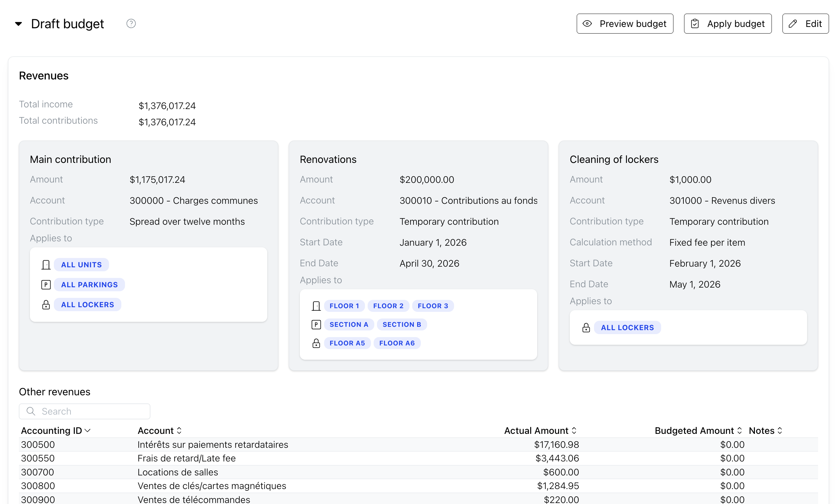Click the door icon beside ALL UNITS
Image resolution: width=835 pixels, height=504 pixels.
[x=46, y=265]
